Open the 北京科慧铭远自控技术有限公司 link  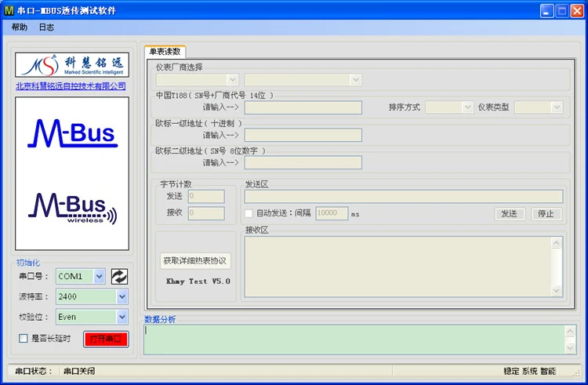(x=71, y=85)
